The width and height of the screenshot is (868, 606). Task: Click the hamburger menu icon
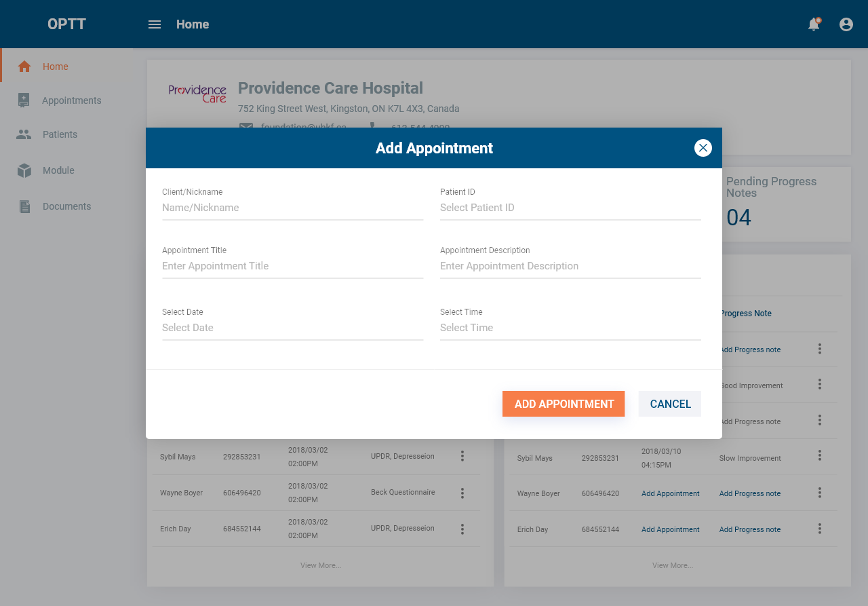pos(155,24)
